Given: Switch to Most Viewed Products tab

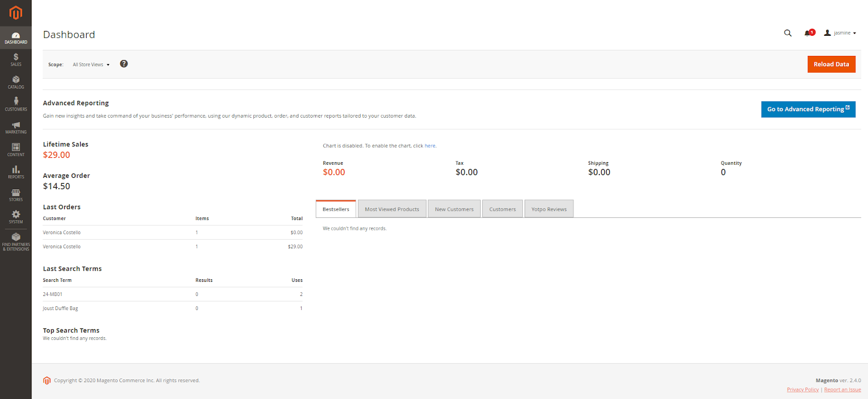Looking at the screenshot, I should point(392,209).
